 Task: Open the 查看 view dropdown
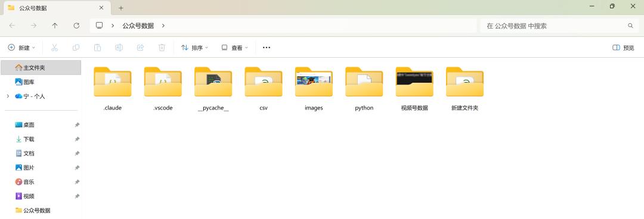pos(234,48)
